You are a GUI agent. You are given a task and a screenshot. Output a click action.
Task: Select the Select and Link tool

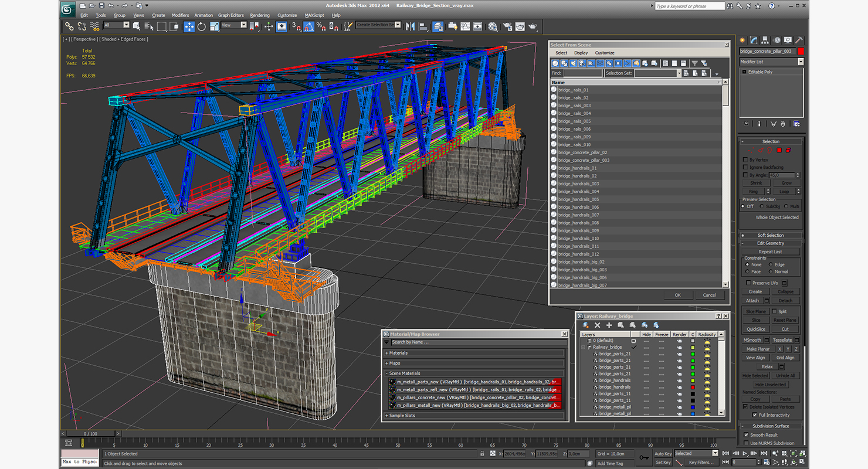pos(69,26)
